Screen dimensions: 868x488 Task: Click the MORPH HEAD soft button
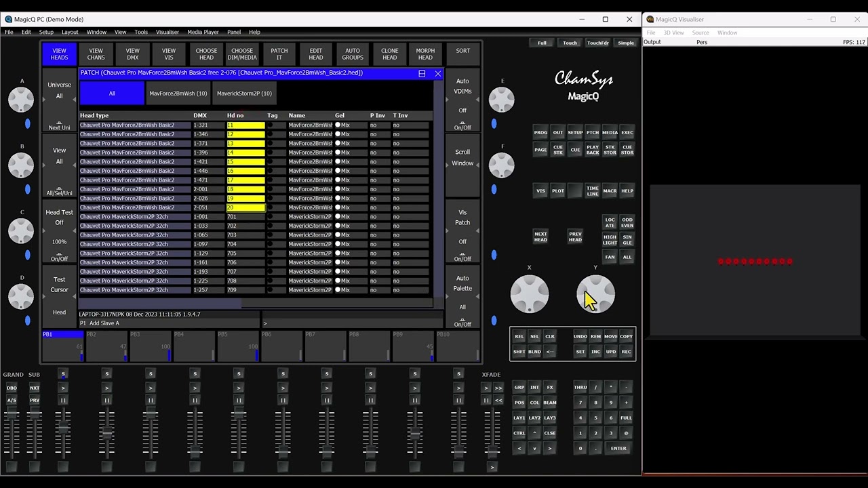425,54
